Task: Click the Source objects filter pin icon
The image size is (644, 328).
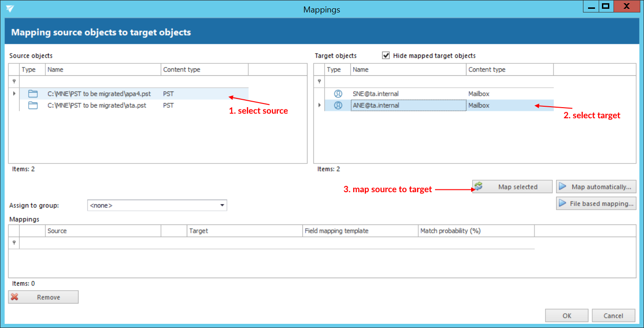Action: (14, 81)
